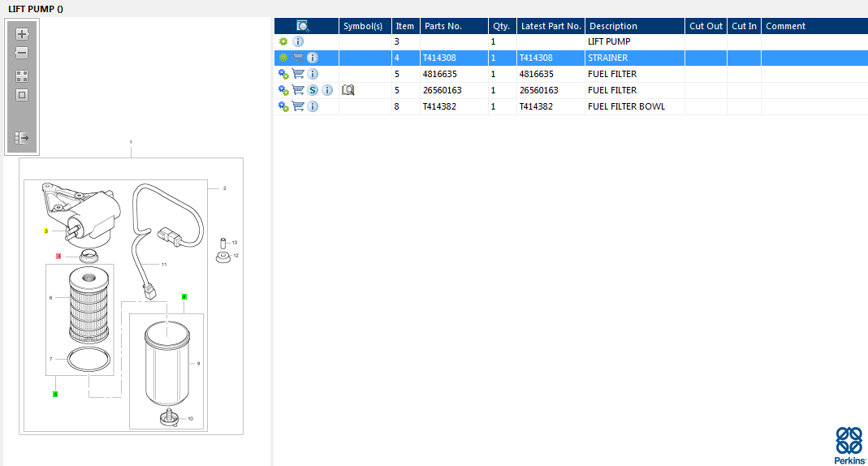
Task: Add STRAINER T414308 to cart
Action: tap(298, 58)
